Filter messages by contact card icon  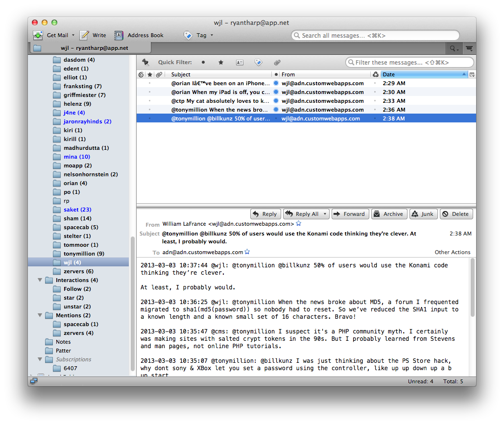click(x=240, y=62)
